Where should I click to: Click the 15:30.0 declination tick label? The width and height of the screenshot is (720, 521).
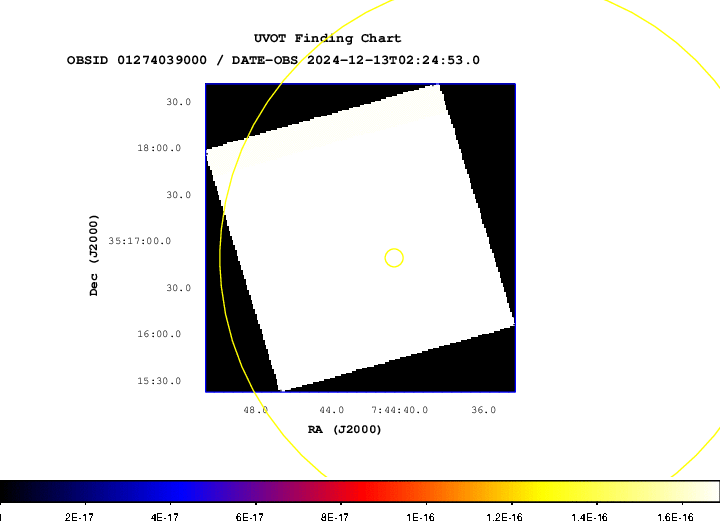[x=159, y=381]
